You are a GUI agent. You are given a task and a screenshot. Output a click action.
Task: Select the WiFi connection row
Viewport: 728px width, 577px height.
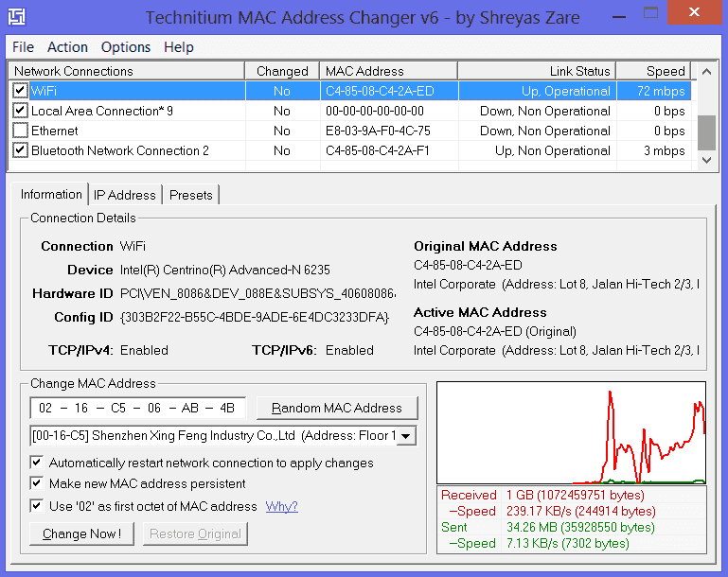350,91
